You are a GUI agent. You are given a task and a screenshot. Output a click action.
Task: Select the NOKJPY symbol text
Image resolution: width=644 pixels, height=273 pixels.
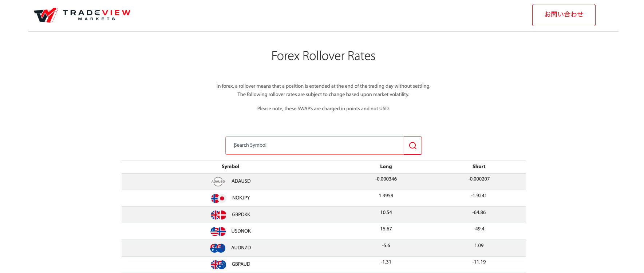click(241, 198)
